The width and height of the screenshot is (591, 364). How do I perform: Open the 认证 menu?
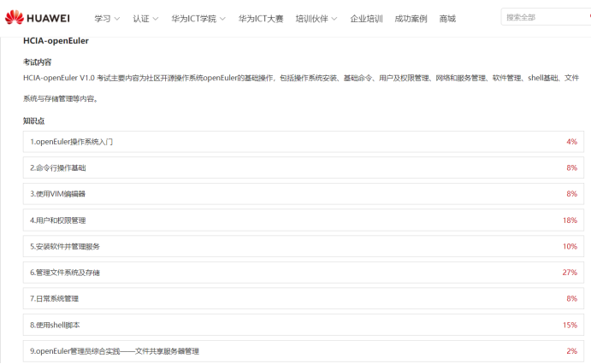click(141, 19)
